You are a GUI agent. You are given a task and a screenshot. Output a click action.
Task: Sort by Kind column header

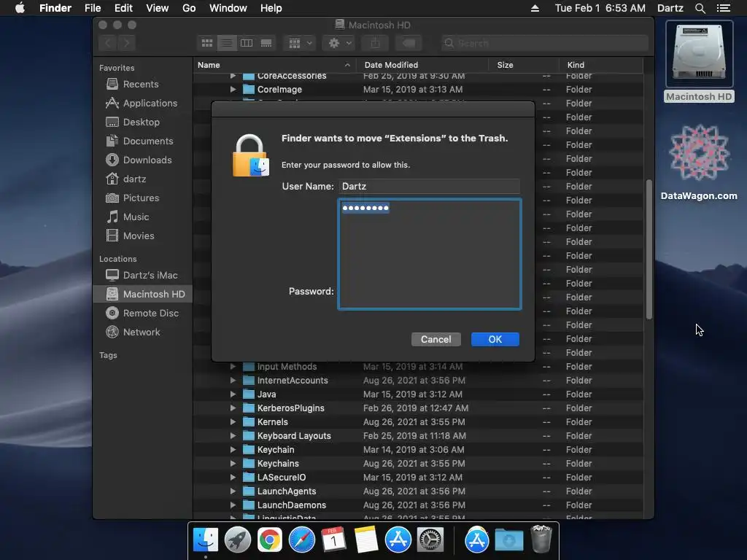point(601,65)
